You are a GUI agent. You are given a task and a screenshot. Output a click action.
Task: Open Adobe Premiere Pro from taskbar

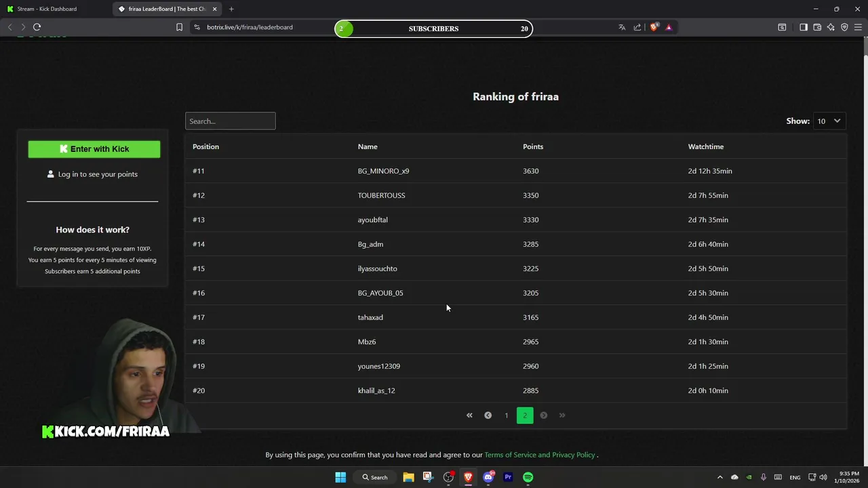(x=508, y=477)
